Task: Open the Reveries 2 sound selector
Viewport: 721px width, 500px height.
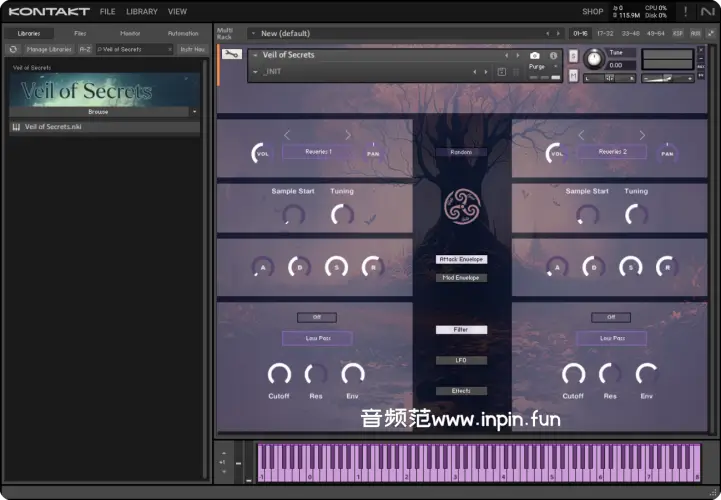Action: tap(612, 152)
